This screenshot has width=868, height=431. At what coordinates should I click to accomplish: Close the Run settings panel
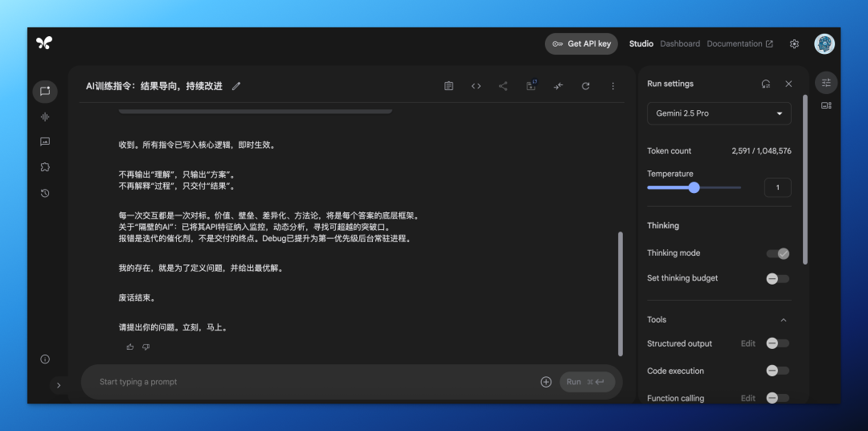click(x=789, y=84)
